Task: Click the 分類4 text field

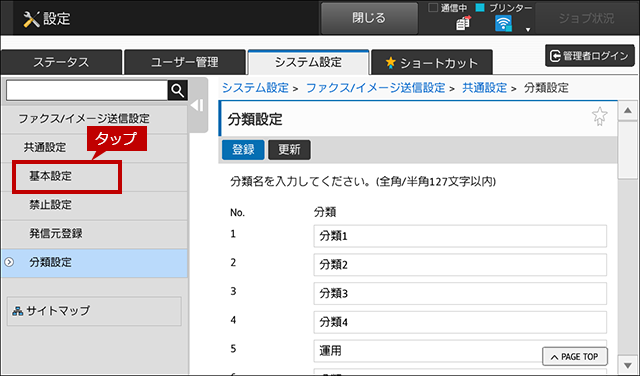Action: pyautogui.click(x=460, y=322)
